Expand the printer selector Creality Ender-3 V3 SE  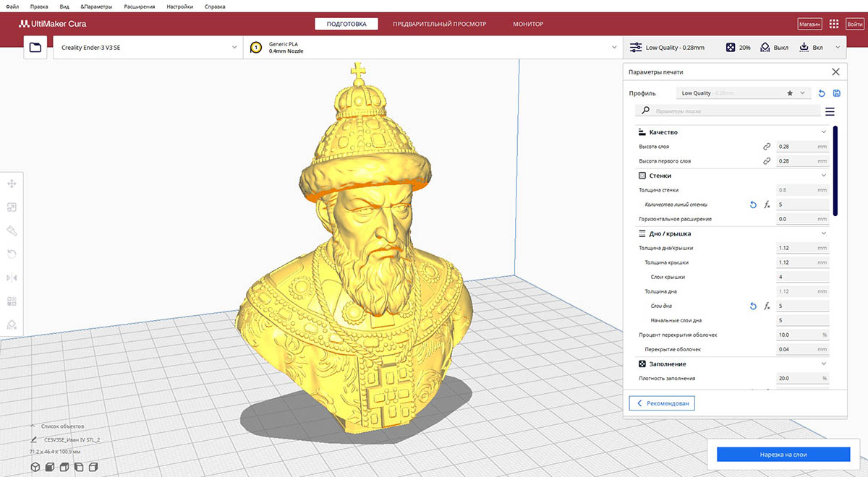click(x=148, y=48)
